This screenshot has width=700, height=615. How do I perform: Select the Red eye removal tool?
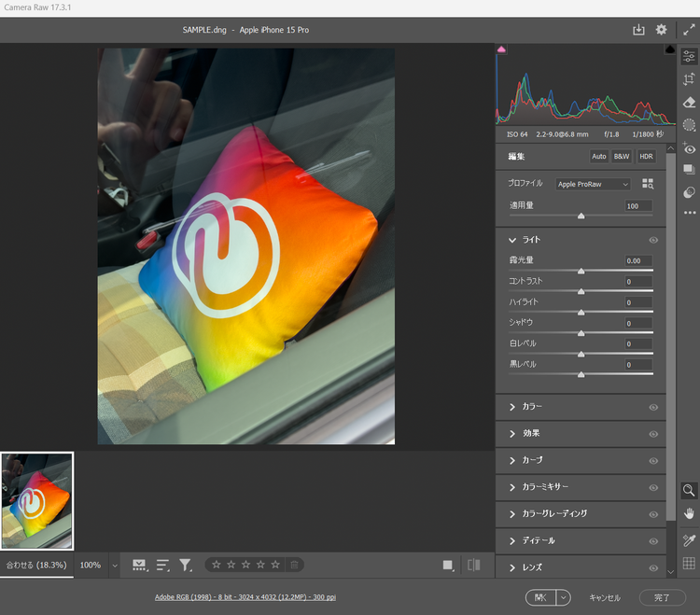point(689,148)
